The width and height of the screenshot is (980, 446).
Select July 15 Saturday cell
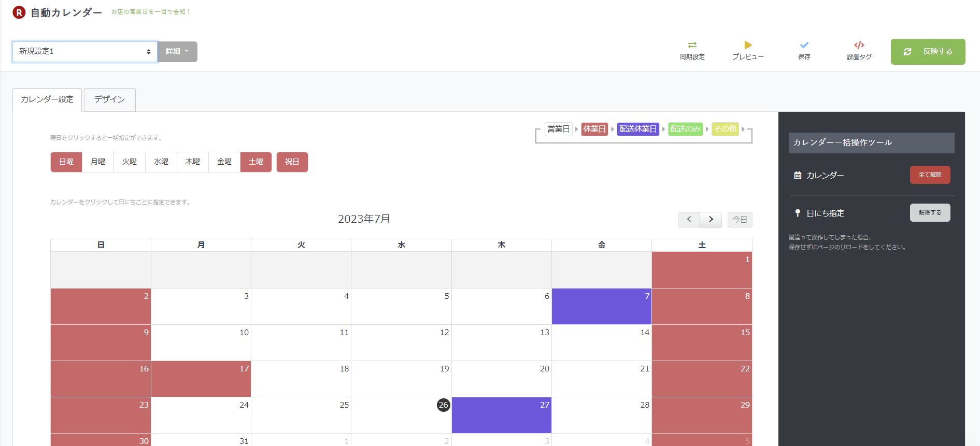click(702, 343)
